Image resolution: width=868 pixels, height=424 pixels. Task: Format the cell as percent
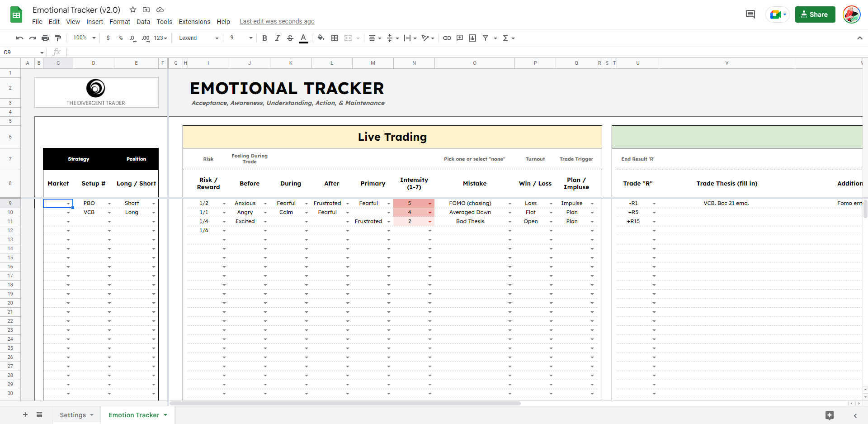point(121,38)
